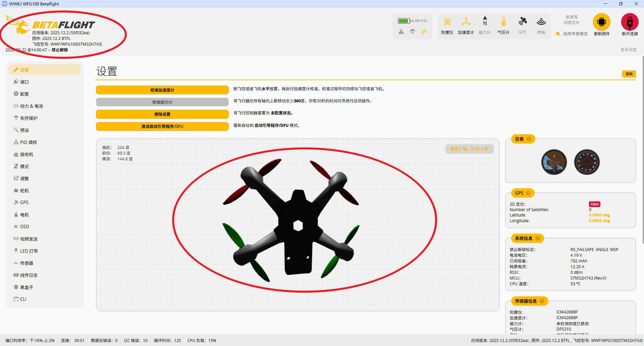Open the 线传日志 tethered logging tab

(45, 275)
